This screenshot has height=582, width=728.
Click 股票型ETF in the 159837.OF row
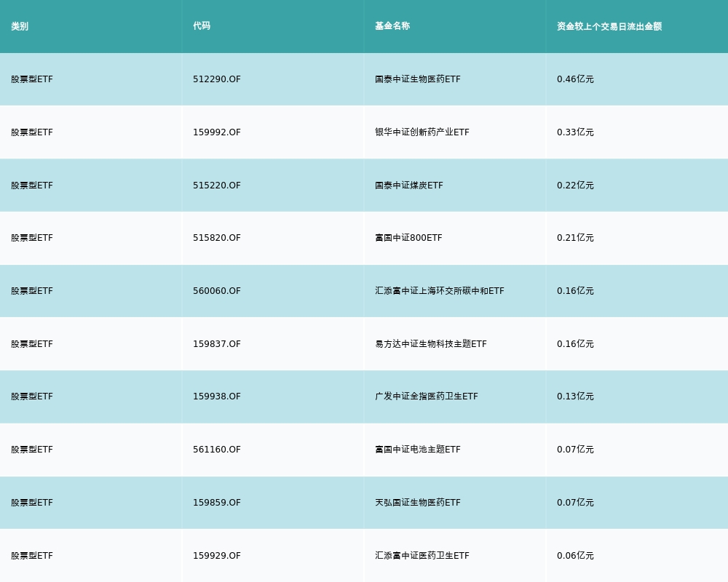32,344
